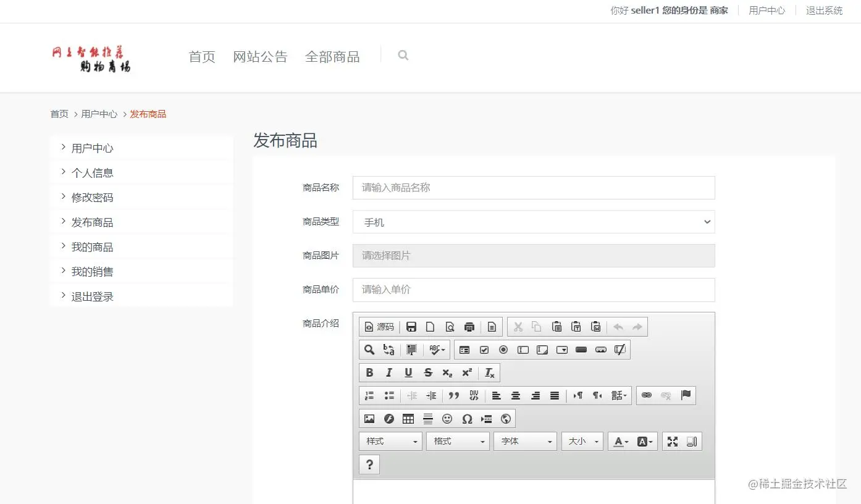The image size is (861, 504).
Task: Create a DIV container
Action: 474,395
